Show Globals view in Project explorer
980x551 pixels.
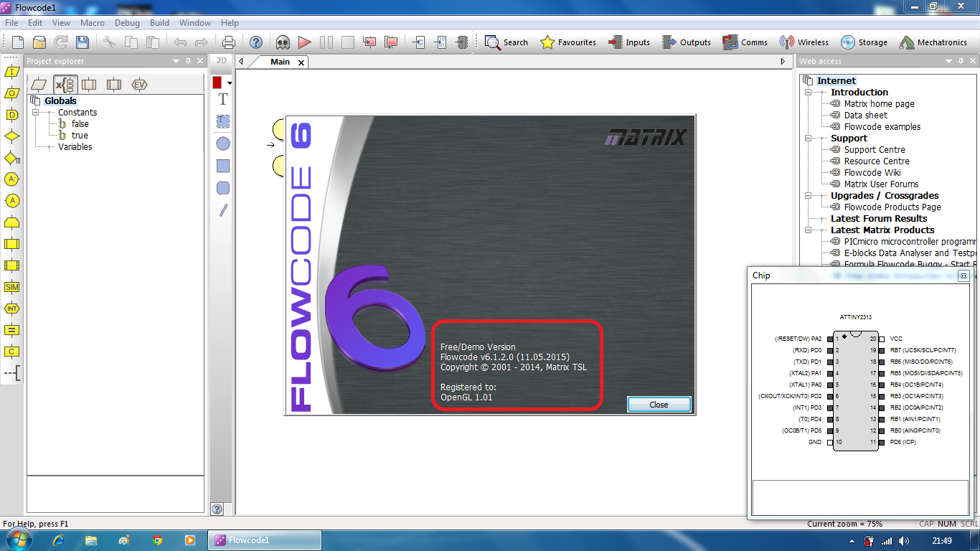pos(65,85)
